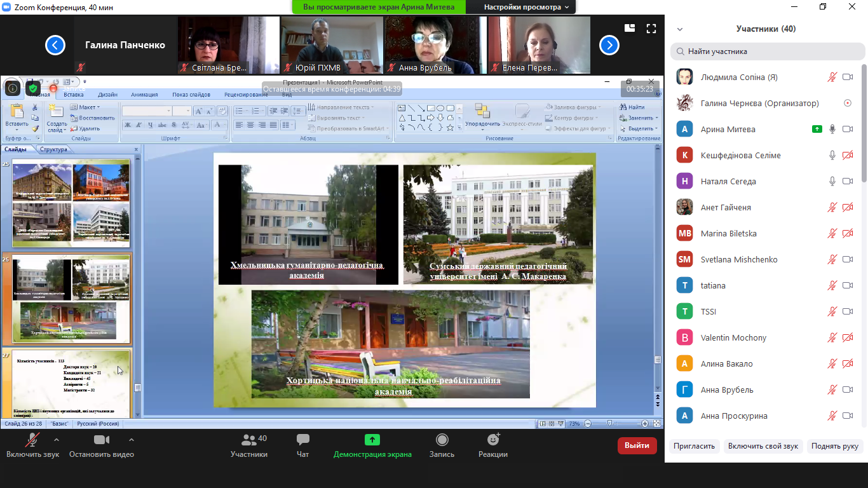Click the Record (Запись) icon
Viewport: 868px width, 488px height.
tap(442, 440)
